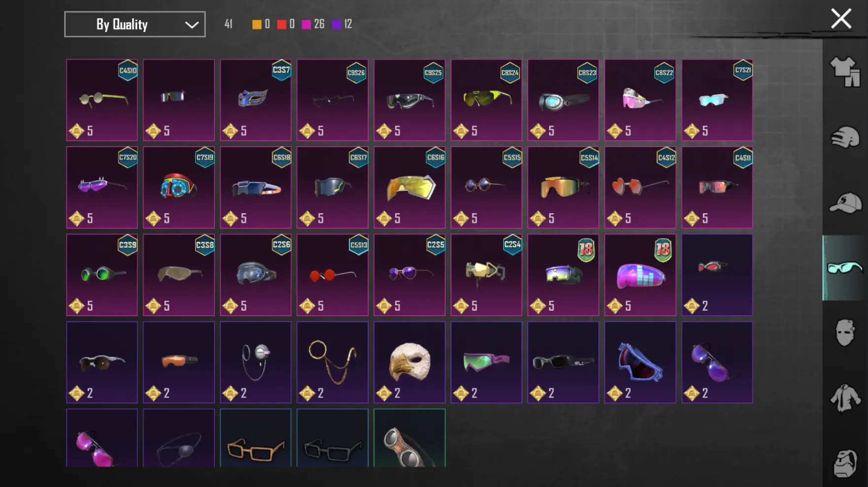868x487 pixels.
Task: Select the C3S7 blue masquerade mask
Action: (255, 100)
